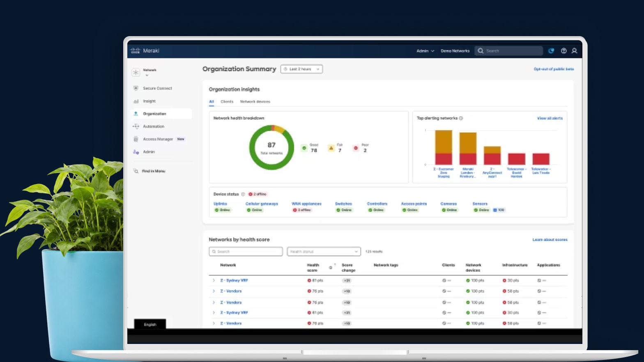Open the user account icon
644x362 pixels.
(x=574, y=51)
